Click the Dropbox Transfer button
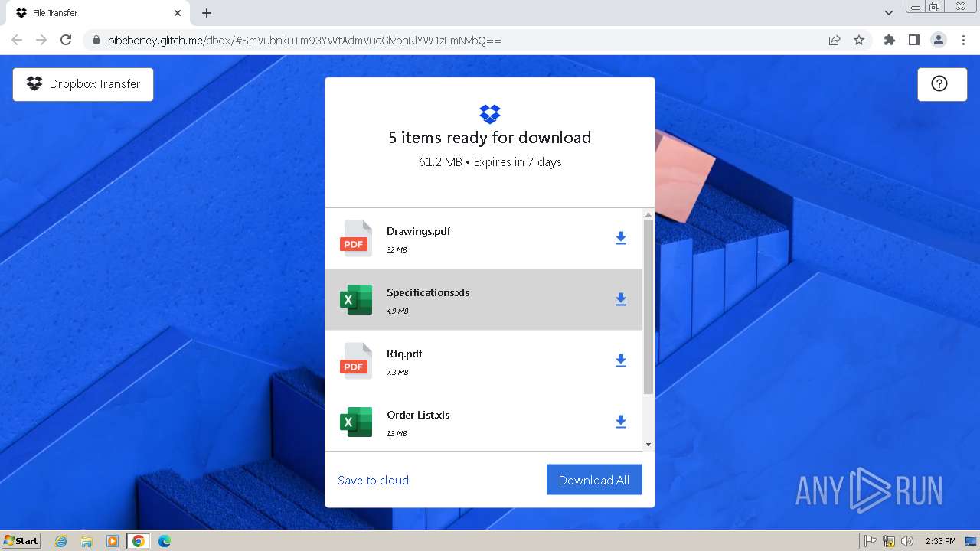 pyautogui.click(x=83, y=84)
